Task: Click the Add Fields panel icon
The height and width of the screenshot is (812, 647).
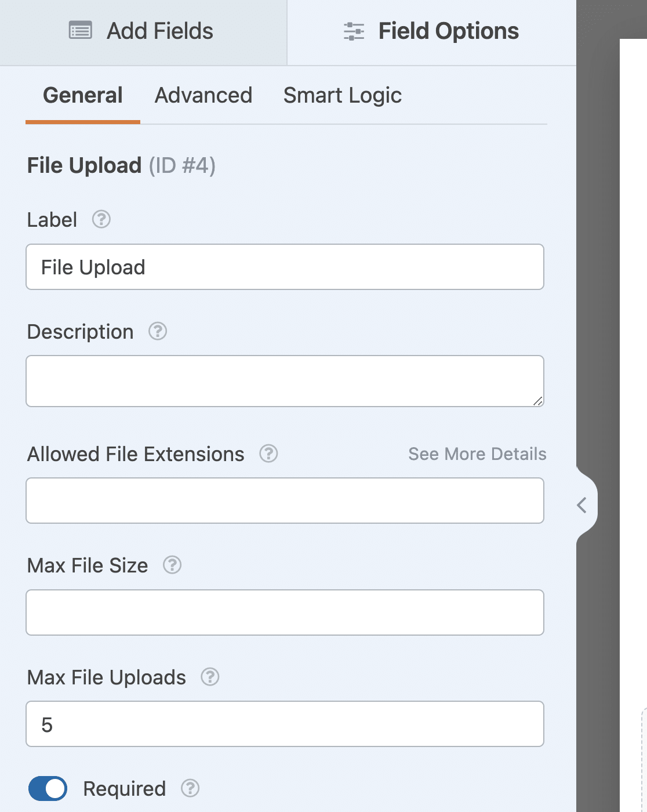Action: (x=80, y=30)
